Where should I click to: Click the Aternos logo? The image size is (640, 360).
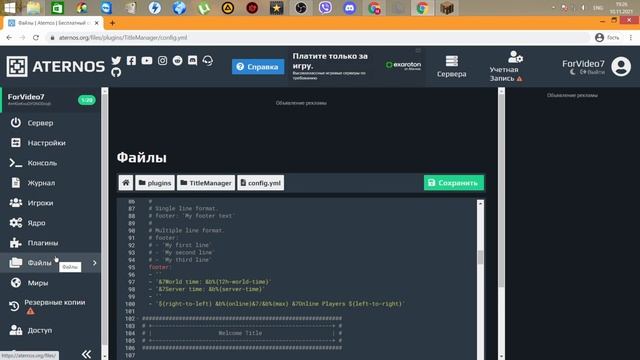(56, 66)
